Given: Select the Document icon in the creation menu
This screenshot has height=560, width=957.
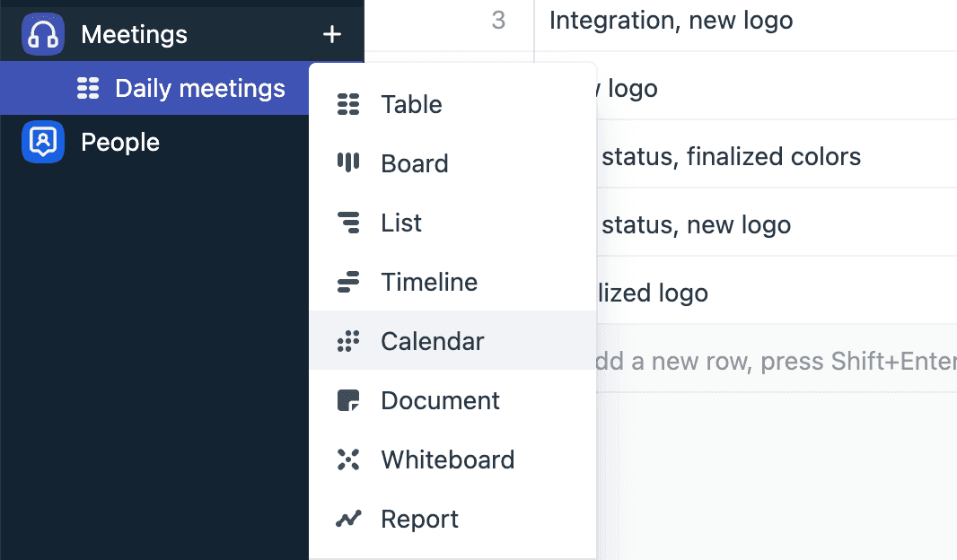Looking at the screenshot, I should pos(349,400).
